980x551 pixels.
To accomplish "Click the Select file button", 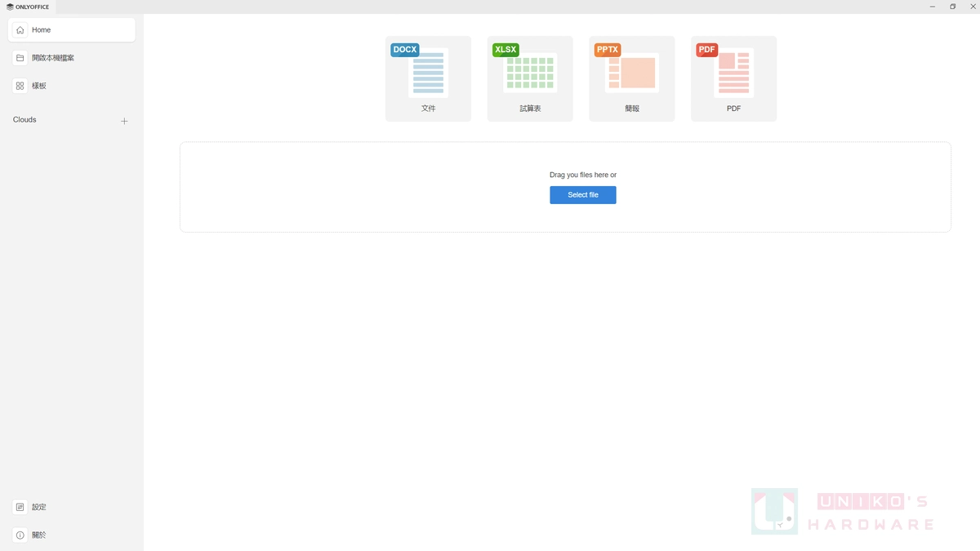I will 583,195.
